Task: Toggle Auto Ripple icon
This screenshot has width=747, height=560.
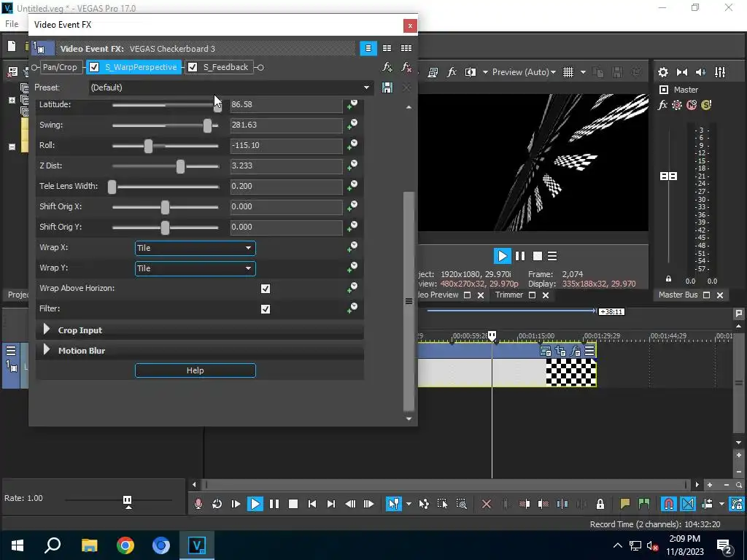Action: click(x=707, y=504)
